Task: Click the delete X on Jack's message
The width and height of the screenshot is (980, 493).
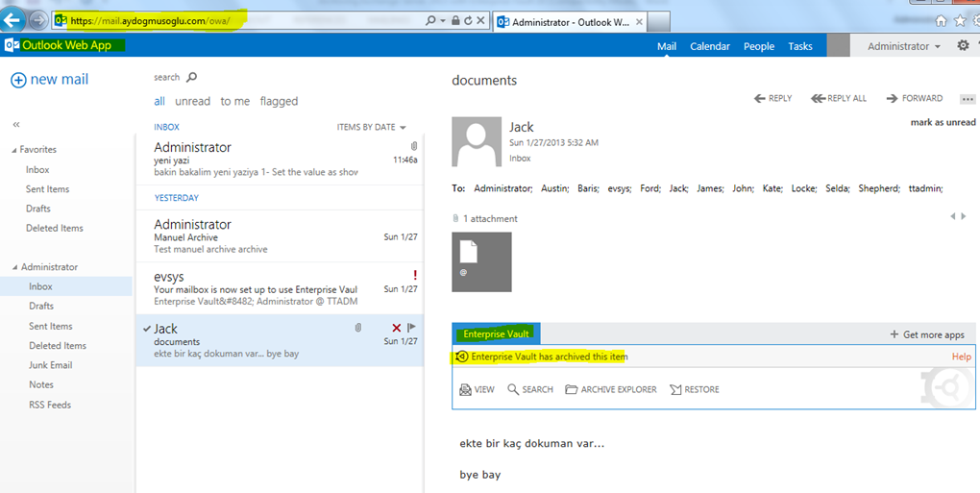Action: 396,328
